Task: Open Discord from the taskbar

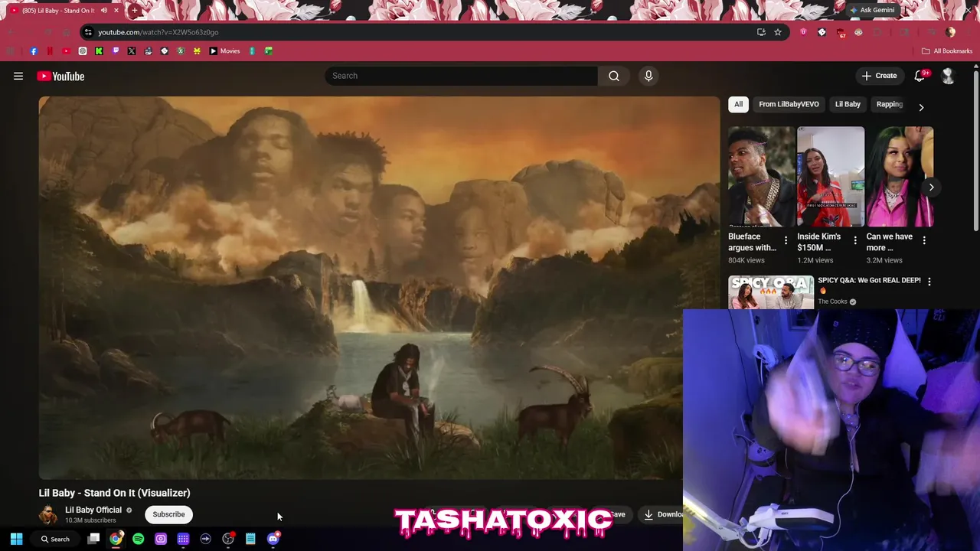Action: pos(273,539)
